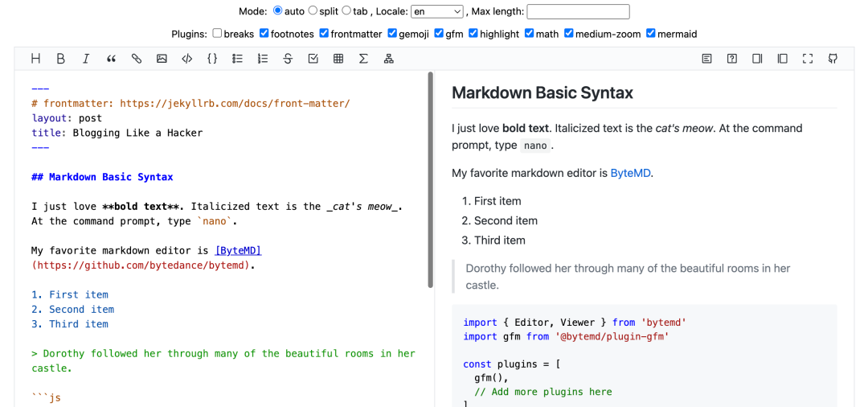Insert an ordered numbered list
Image resolution: width=868 pixels, height=407 pixels.
click(262, 59)
